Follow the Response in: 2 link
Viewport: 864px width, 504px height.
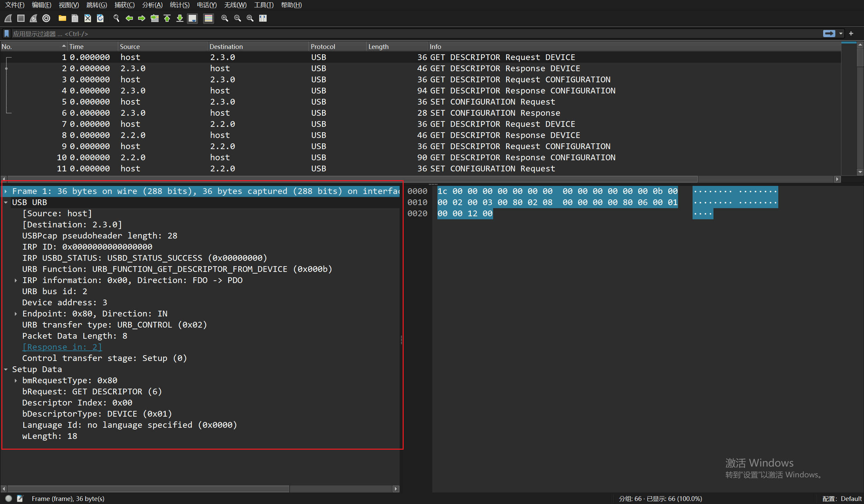(x=62, y=347)
